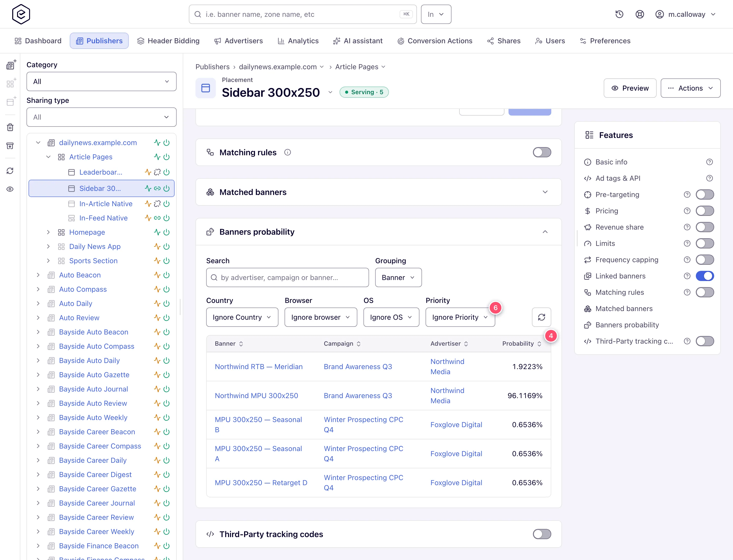Open the Category dropdown
Viewport: 733px width, 560px height.
[101, 81]
